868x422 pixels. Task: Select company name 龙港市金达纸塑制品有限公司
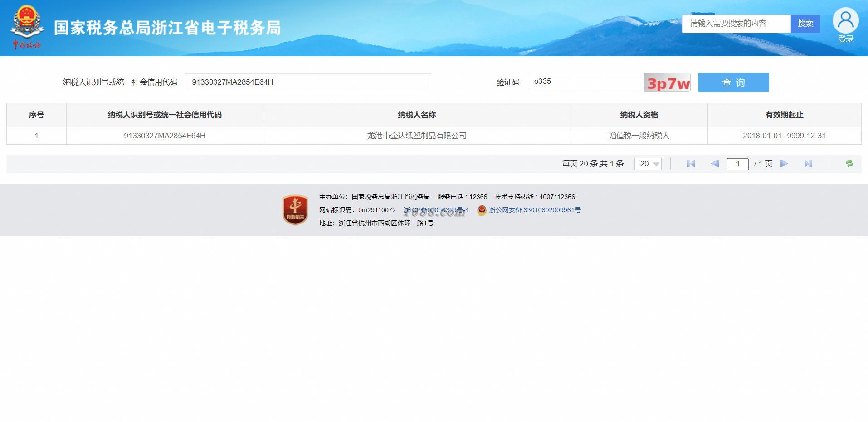click(x=416, y=136)
